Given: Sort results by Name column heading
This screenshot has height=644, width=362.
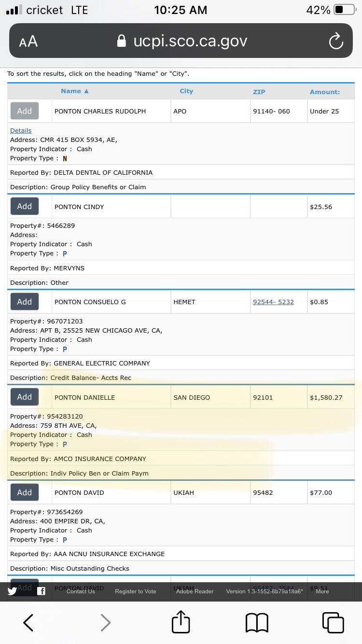Looking at the screenshot, I should coord(75,91).
